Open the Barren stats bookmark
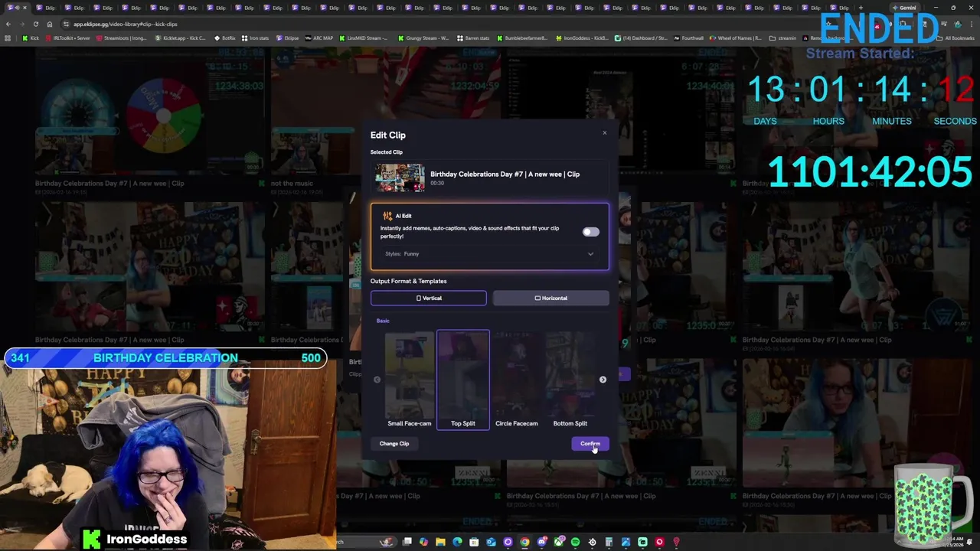This screenshot has width=980, height=551. click(473, 38)
